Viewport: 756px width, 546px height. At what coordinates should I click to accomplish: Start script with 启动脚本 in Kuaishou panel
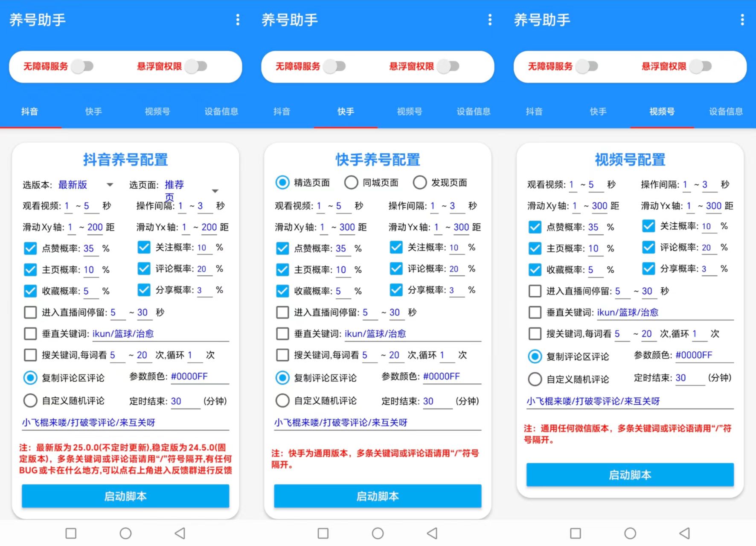pyautogui.click(x=378, y=496)
